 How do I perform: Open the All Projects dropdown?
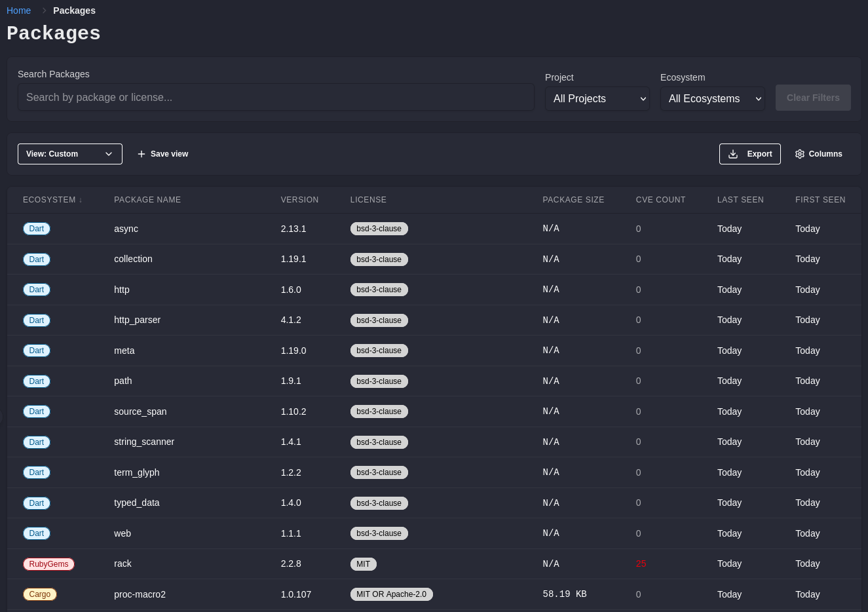597,99
